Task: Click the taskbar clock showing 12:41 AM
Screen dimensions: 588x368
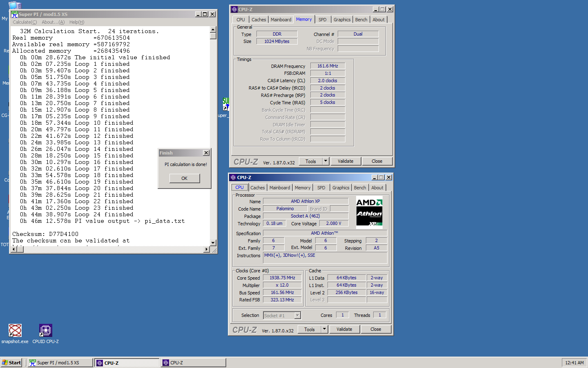Action: click(x=575, y=363)
